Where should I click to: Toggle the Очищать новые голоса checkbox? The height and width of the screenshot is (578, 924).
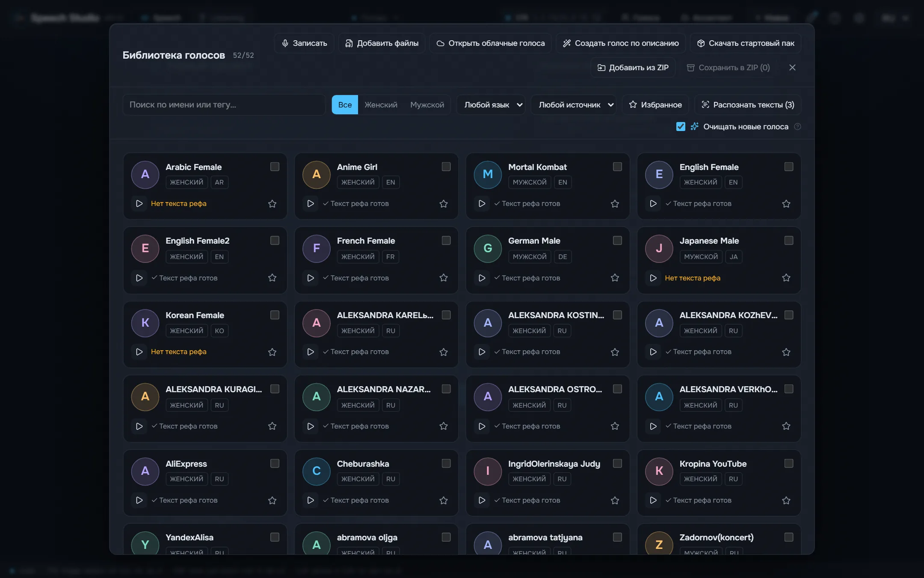pos(681,127)
